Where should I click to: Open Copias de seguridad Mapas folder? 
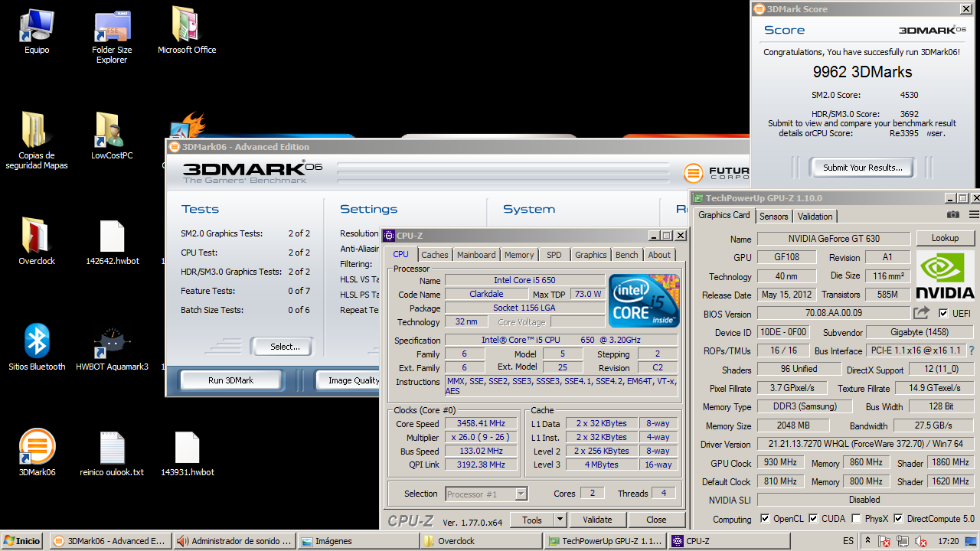36,141
